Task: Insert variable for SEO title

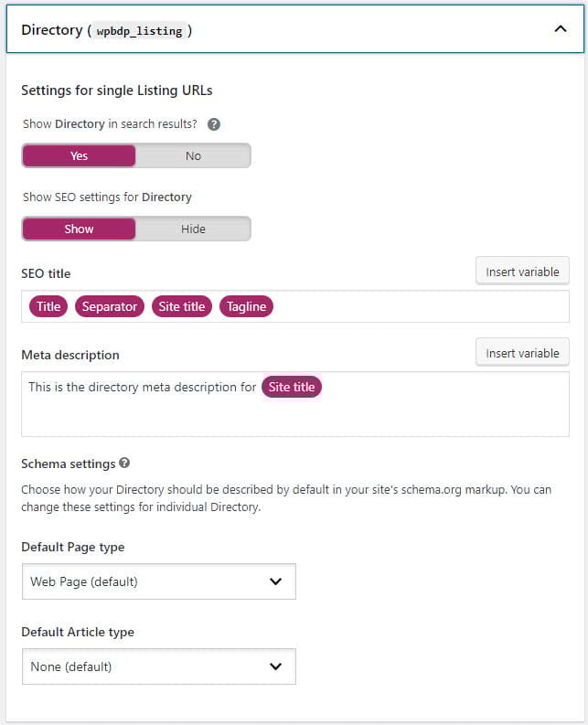Action: click(522, 272)
